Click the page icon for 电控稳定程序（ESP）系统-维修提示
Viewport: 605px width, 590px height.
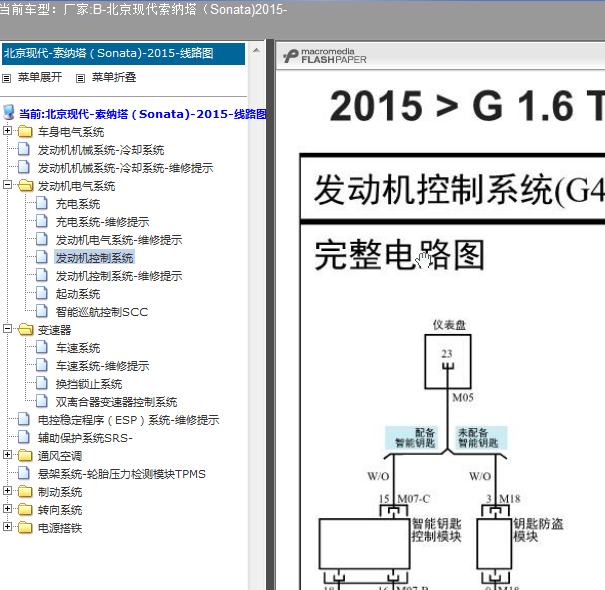(x=24, y=419)
